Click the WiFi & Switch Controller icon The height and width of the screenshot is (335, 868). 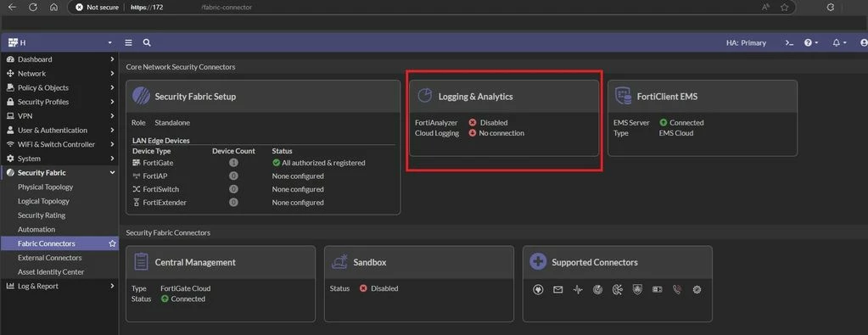tap(10, 144)
